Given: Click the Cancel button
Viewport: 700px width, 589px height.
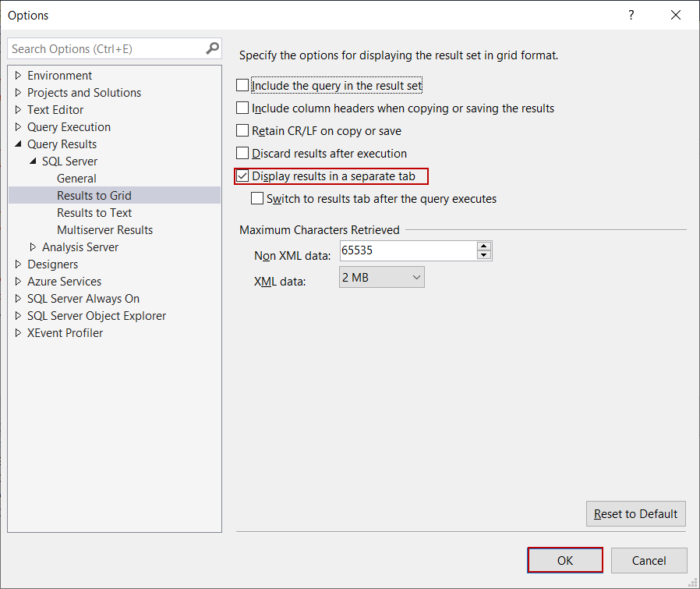Looking at the screenshot, I should click(649, 561).
